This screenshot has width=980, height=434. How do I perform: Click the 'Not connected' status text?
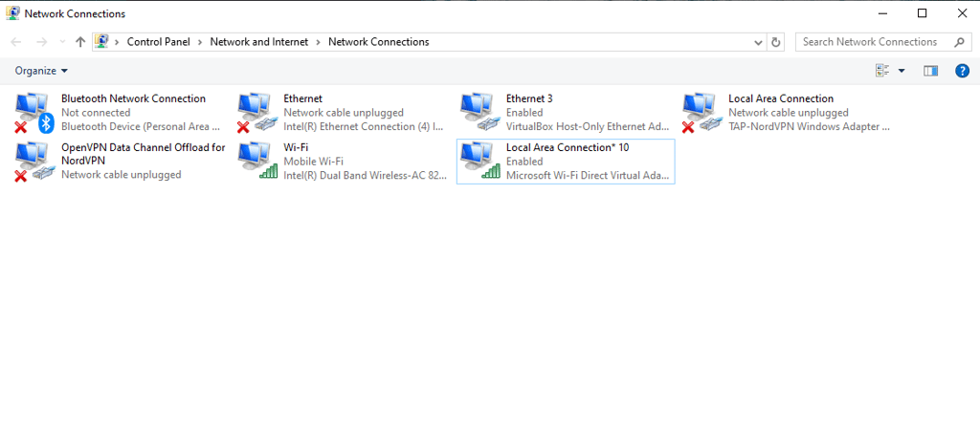pyautogui.click(x=96, y=113)
